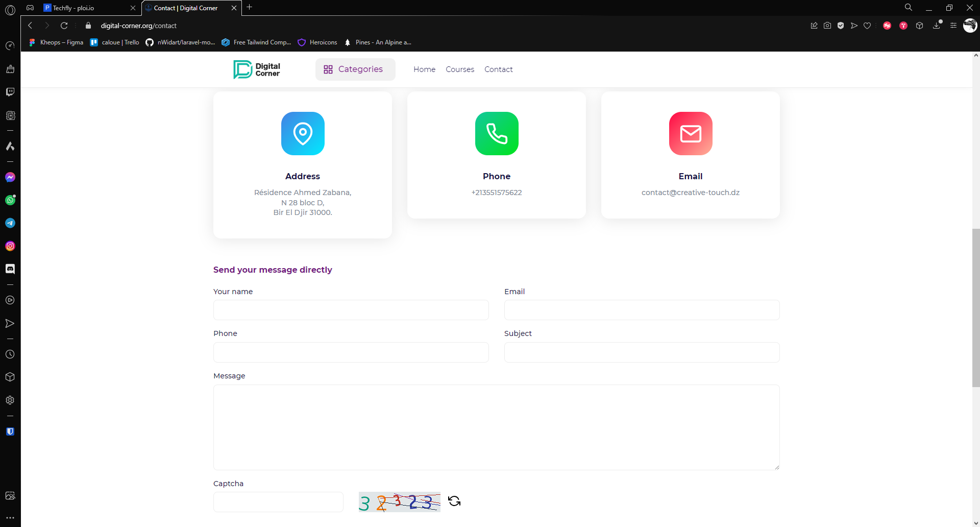This screenshot has width=980, height=527.
Task: Open the sidebar History clock icon
Action: pos(10,354)
